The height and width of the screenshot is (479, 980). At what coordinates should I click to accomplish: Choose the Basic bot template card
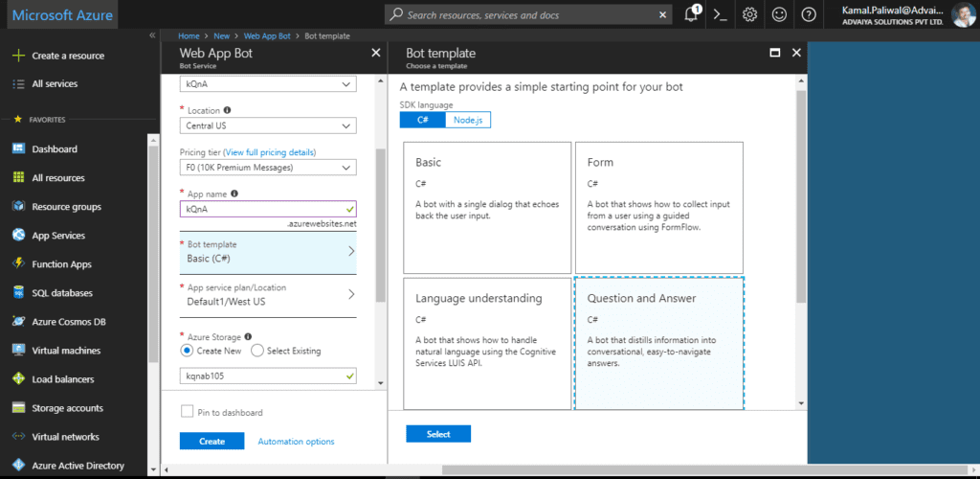487,208
